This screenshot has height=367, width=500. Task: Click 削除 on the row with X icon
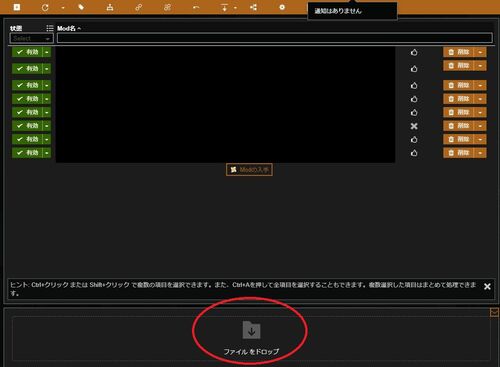pos(458,126)
